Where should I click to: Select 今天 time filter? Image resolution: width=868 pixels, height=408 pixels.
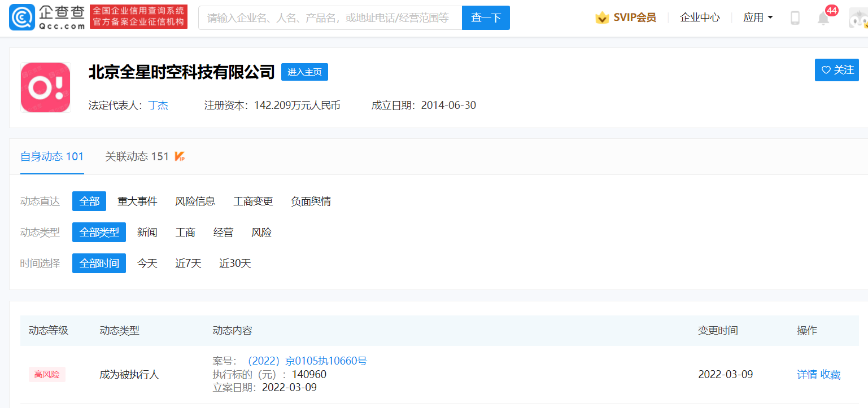coord(147,263)
